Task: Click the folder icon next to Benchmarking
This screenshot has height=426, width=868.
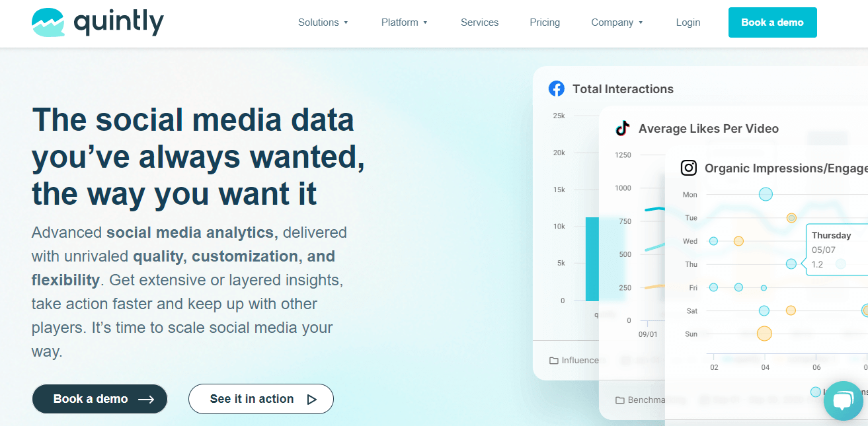Action: (620, 400)
